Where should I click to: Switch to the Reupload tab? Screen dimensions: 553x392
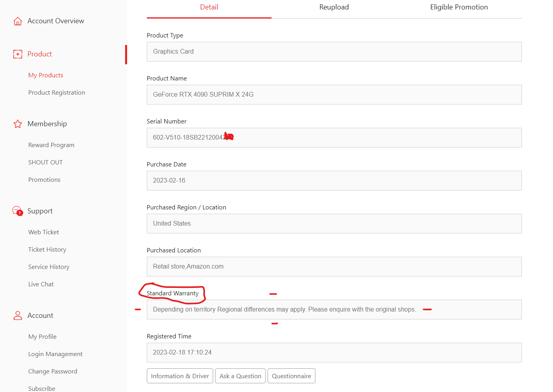(334, 7)
